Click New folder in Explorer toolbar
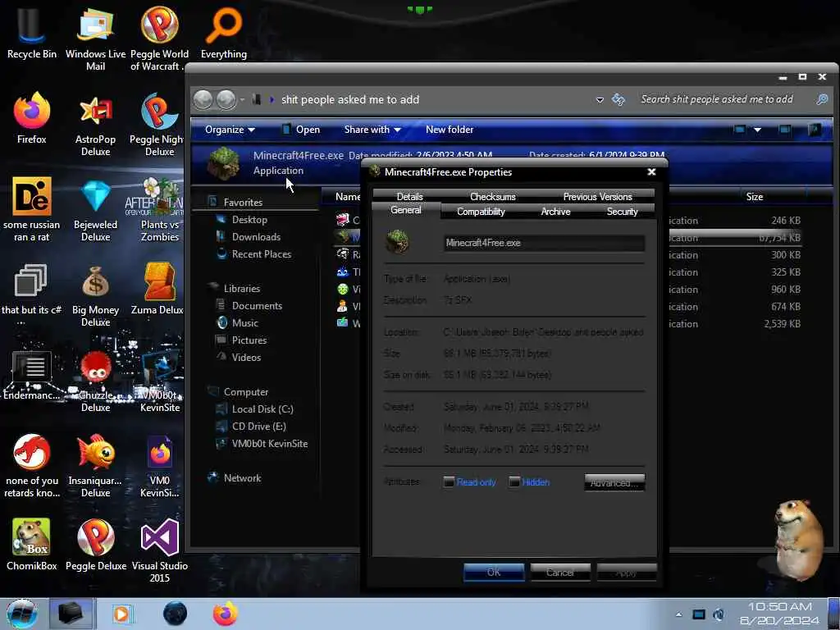This screenshot has width=840, height=630. point(450,130)
